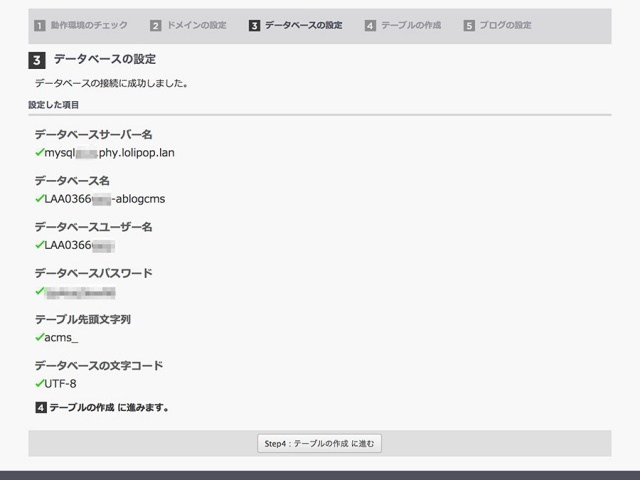Click the 4 badge beside テーブルの作成 に進みます

tap(40, 408)
